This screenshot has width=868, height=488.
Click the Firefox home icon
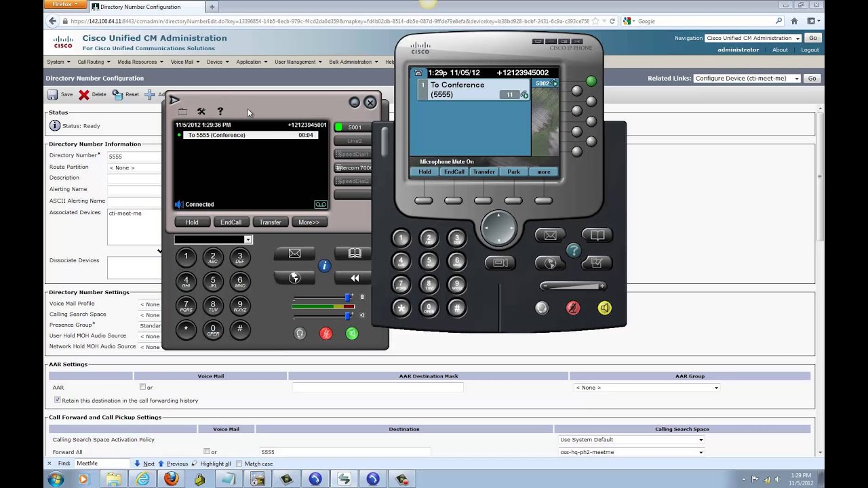(x=794, y=21)
